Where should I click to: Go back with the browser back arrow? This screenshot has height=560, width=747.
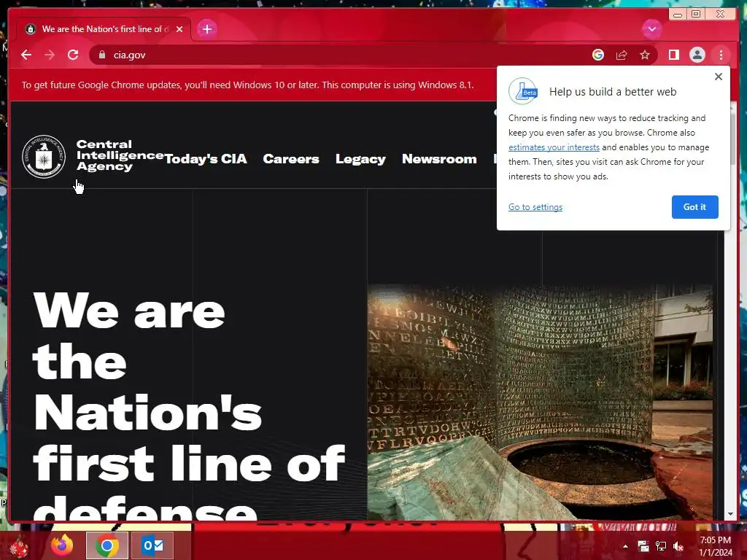pyautogui.click(x=26, y=55)
